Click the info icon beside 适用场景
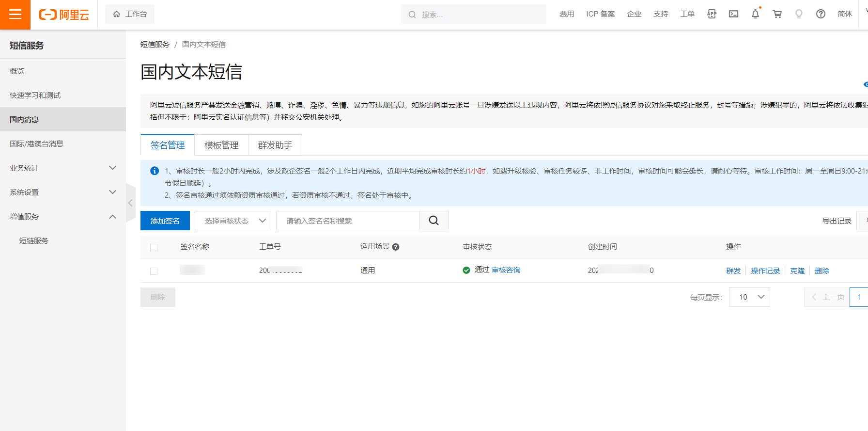The image size is (868, 431). click(x=396, y=247)
